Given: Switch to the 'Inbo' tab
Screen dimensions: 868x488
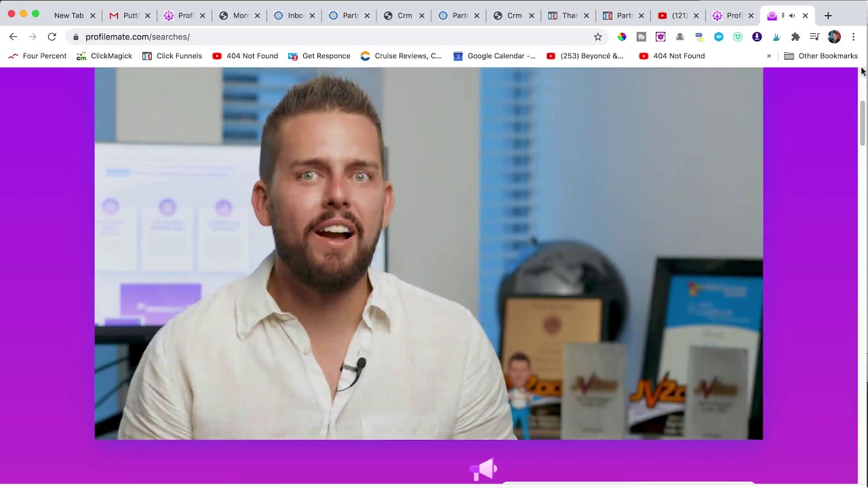Looking at the screenshot, I should [x=295, y=16].
